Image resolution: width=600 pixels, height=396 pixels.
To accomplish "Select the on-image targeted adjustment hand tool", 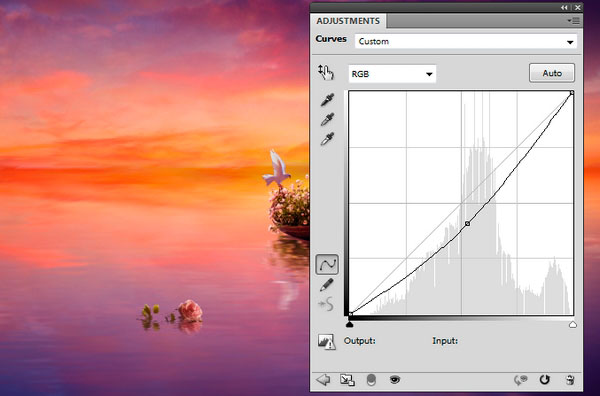I will coord(326,73).
